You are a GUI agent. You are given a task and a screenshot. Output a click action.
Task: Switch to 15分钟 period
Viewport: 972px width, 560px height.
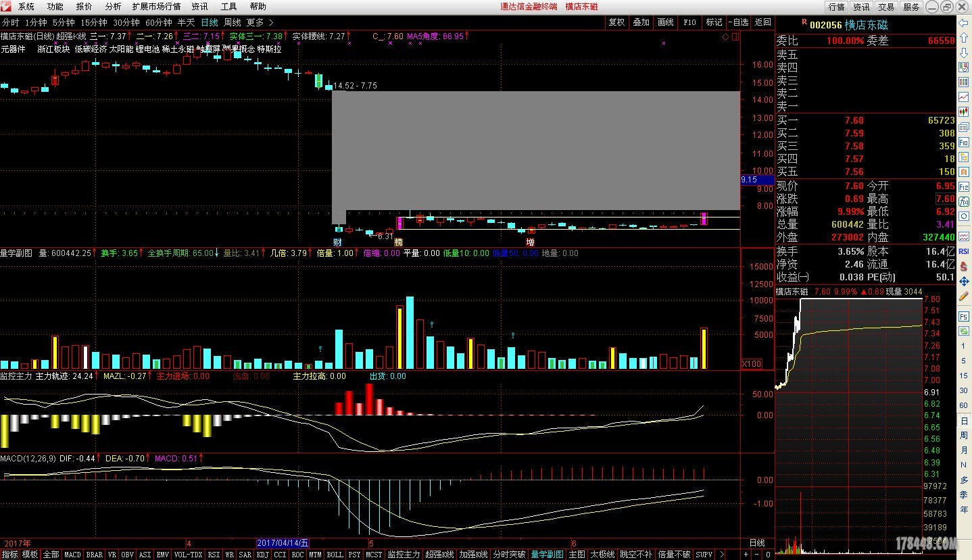point(94,22)
